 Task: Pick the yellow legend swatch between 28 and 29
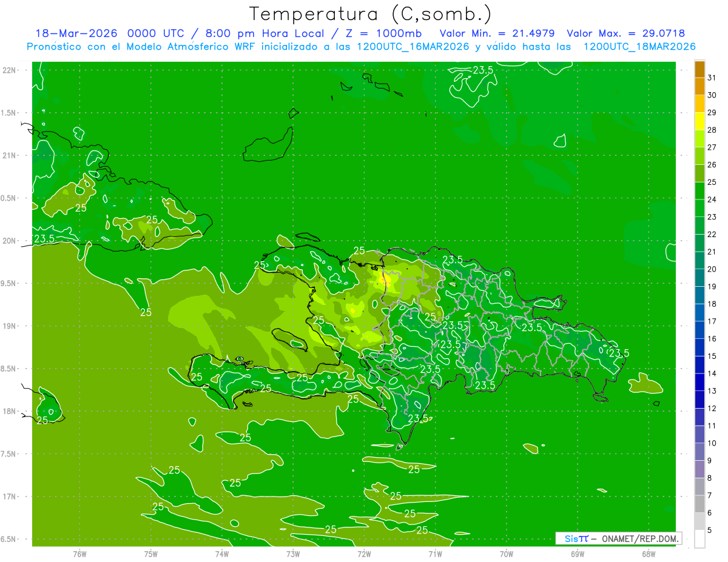(x=699, y=121)
